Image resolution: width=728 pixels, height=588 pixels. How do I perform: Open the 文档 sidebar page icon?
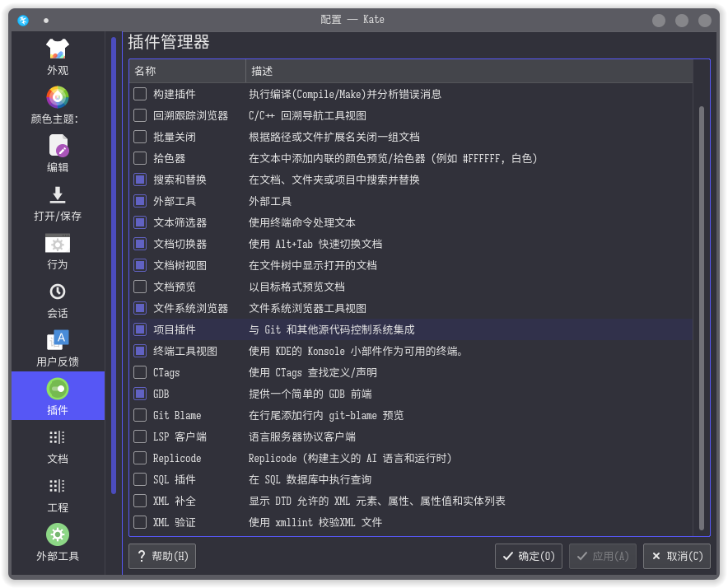[x=58, y=437]
